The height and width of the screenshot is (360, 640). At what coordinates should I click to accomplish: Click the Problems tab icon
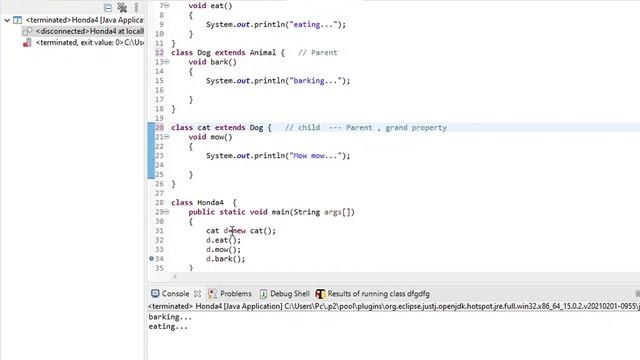tap(212, 293)
